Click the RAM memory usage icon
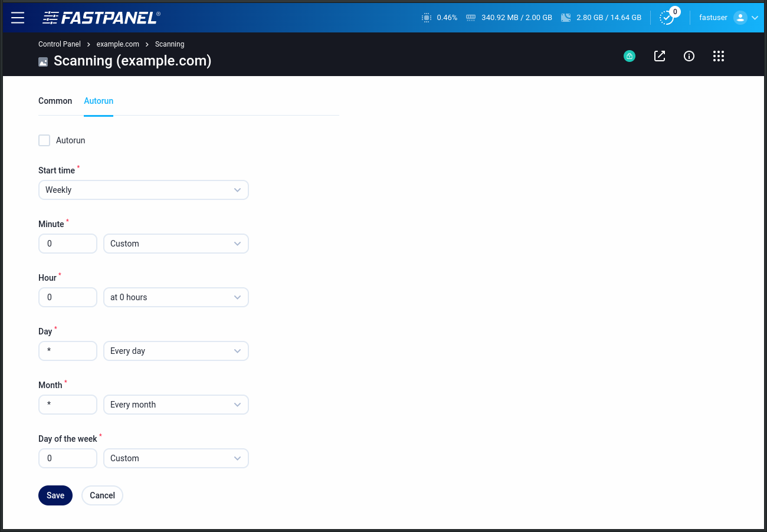The height and width of the screenshot is (532, 767). coord(471,18)
